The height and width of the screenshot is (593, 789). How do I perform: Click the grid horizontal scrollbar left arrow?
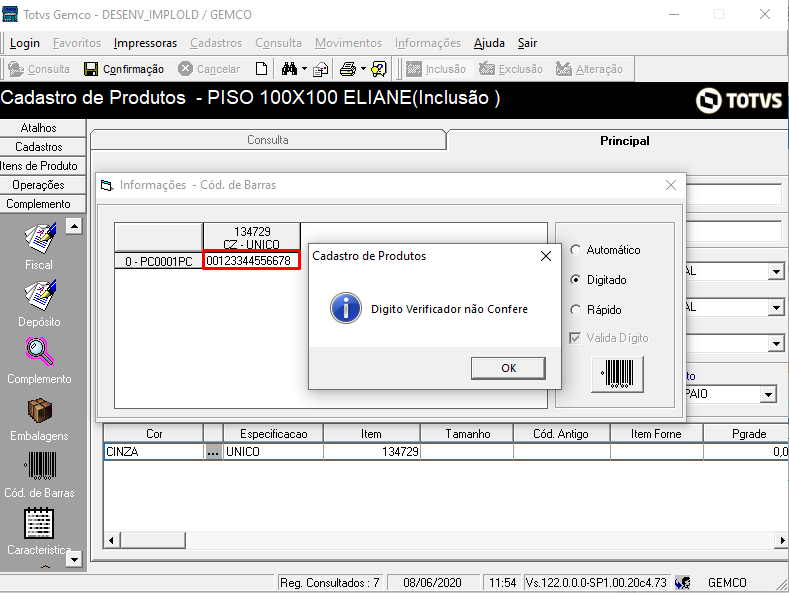point(111,541)
